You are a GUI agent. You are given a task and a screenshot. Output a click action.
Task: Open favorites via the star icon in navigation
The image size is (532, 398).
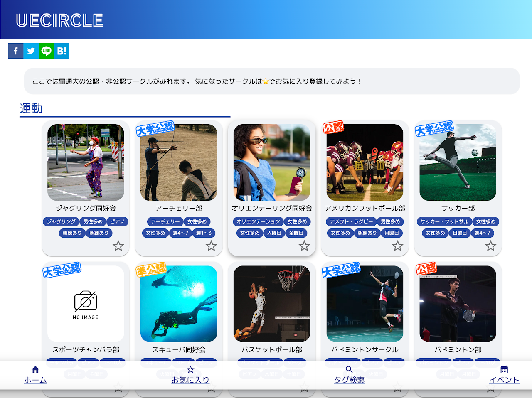190,369
